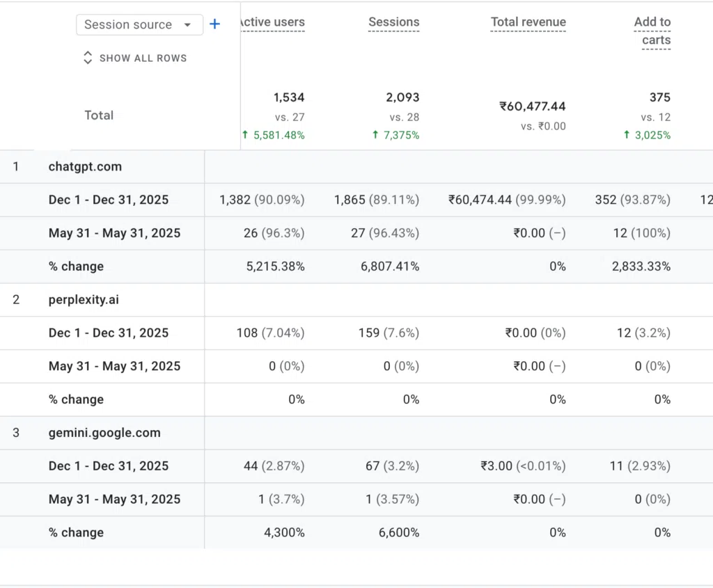Click green up arrow next to 7,375%

tap(375, 134)
